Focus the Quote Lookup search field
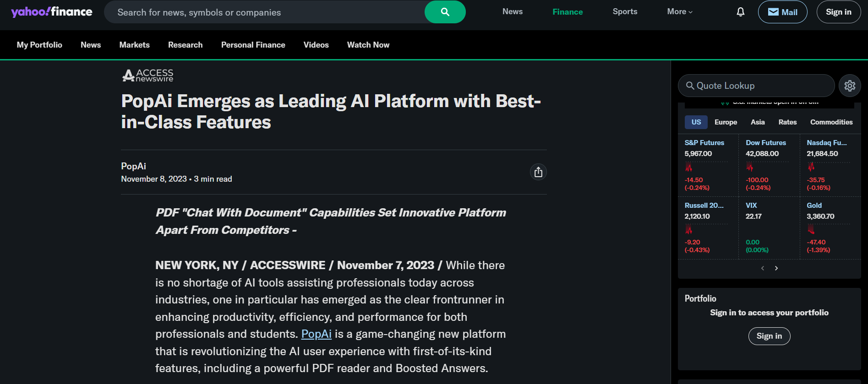Screen dimensions: 868x384 (756, 86)
